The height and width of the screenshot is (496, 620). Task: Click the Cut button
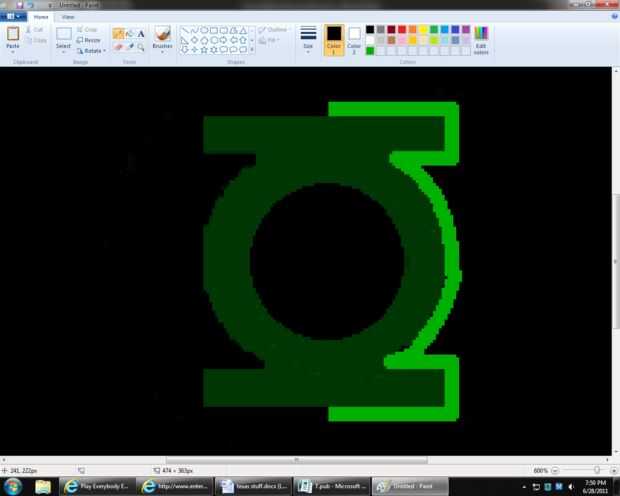click(35, 30)
